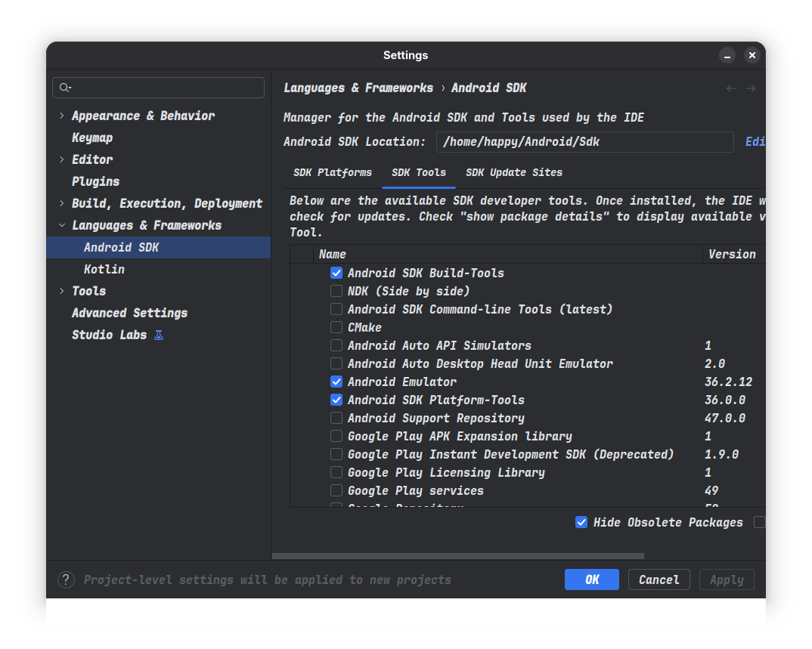This screenshot has width=812, height=649.
Task: Check Android Auto API Simulators
Action: 336,345
